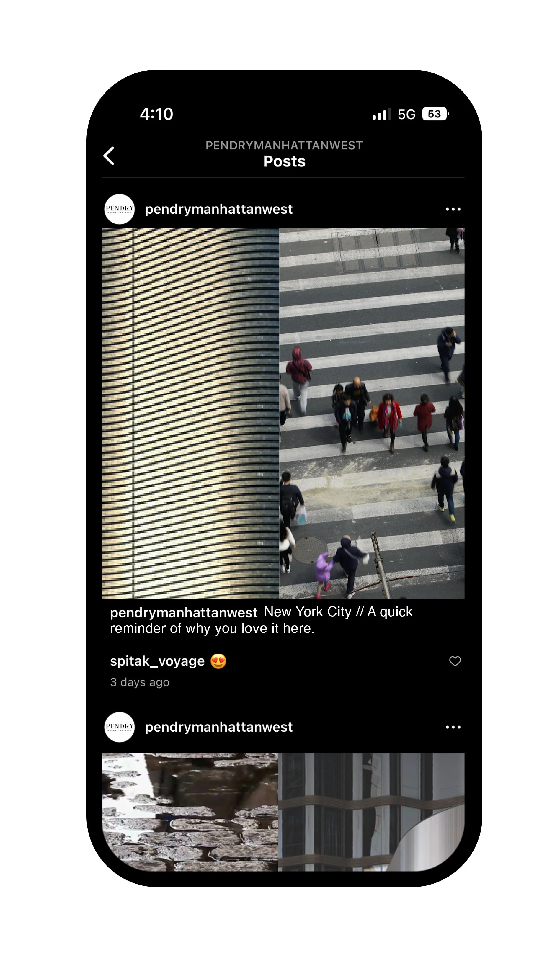Tap PENDRYMANHATTANWEST label in the header
The width and height of the screenshot is (560, 958).
[x=284, y=145]
